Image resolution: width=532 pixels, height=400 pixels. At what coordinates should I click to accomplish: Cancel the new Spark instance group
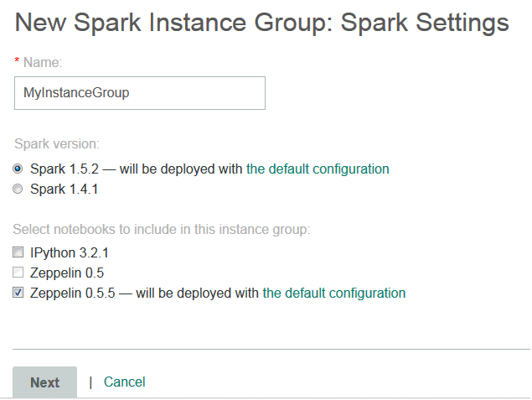click(125, 382)
